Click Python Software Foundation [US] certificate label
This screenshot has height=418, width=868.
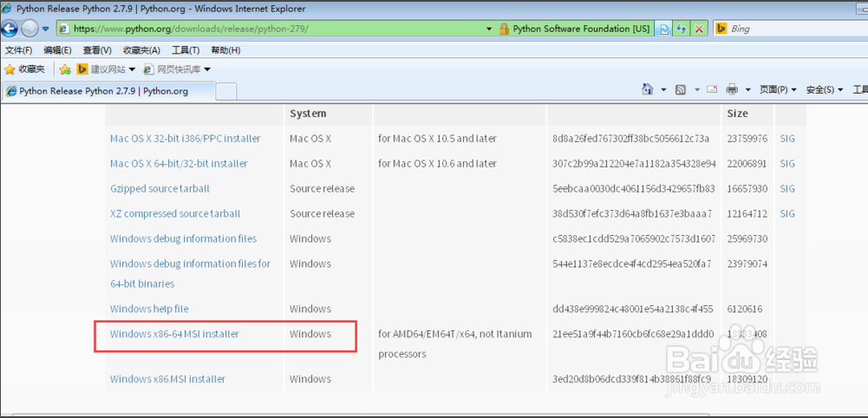(x=581, y=29)
